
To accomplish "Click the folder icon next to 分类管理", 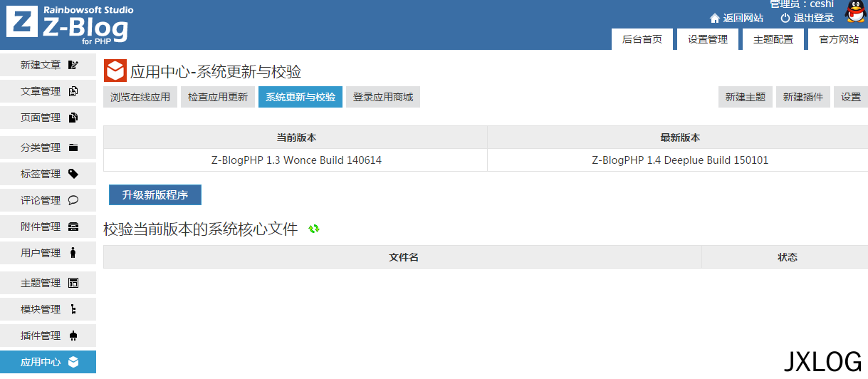I will pyautogui.click(x=73, y=147).
